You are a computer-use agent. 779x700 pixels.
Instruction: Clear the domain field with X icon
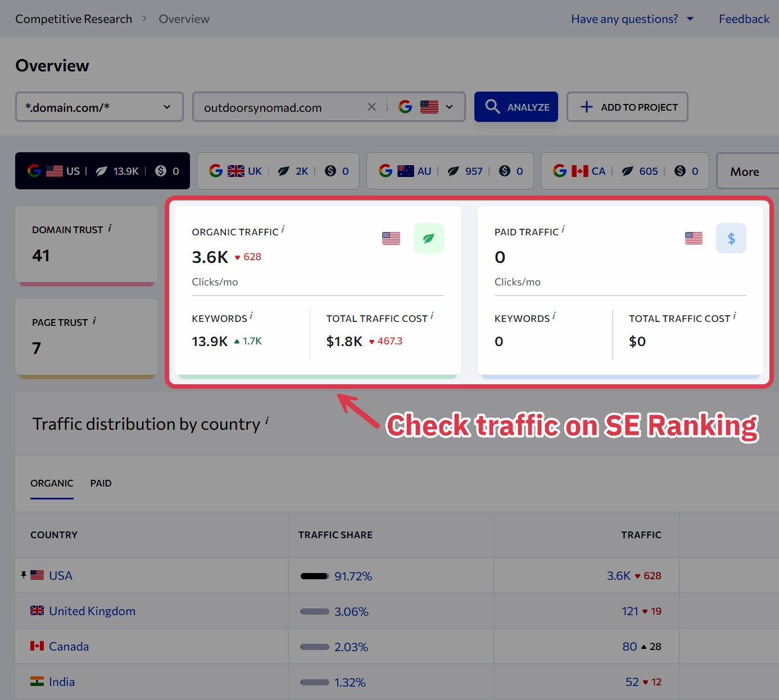(372, 107)
